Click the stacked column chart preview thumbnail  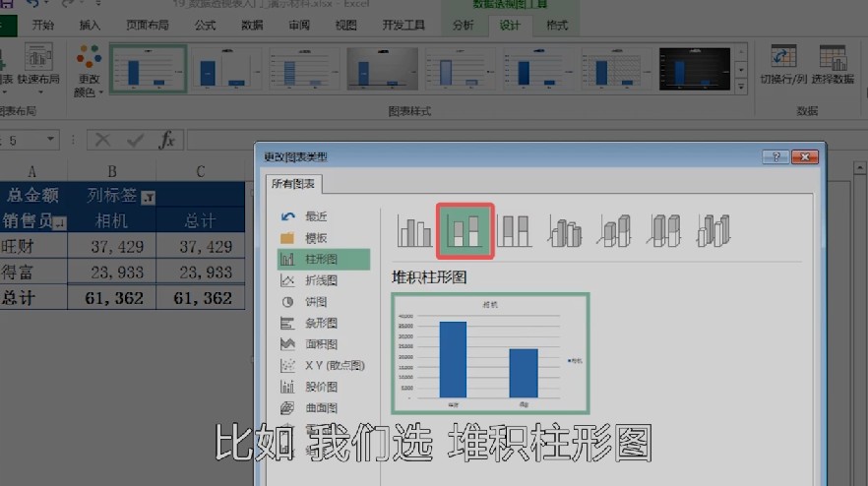489,354
